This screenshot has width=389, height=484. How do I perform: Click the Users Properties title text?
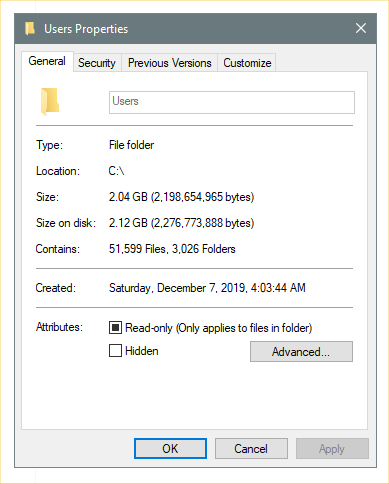(86, 29)
